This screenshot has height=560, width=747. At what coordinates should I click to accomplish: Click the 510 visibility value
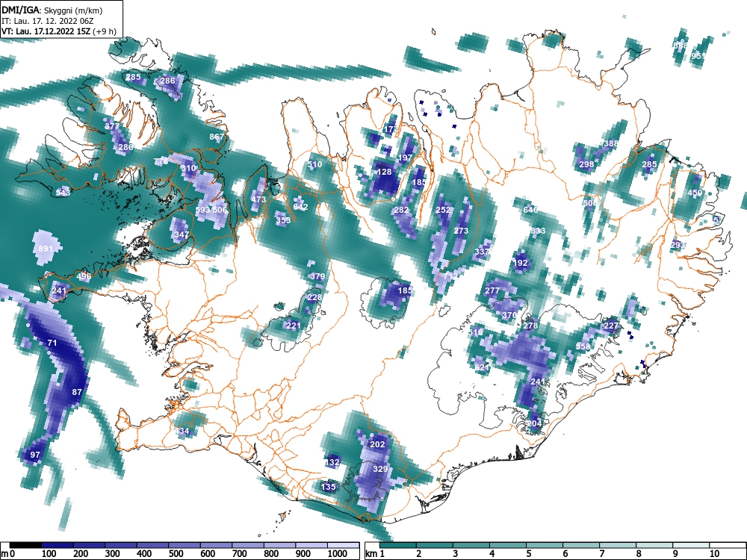314,165
